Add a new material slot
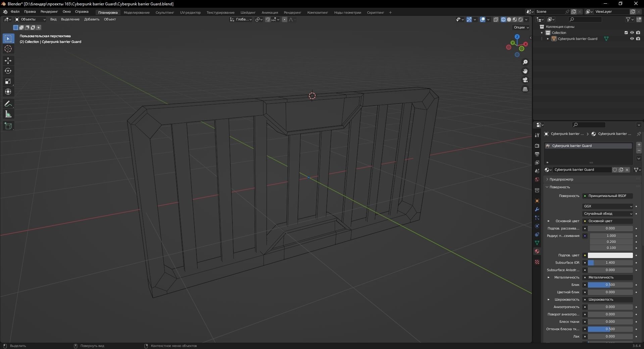This screenshot has height=349, width=644. [639, 145]
